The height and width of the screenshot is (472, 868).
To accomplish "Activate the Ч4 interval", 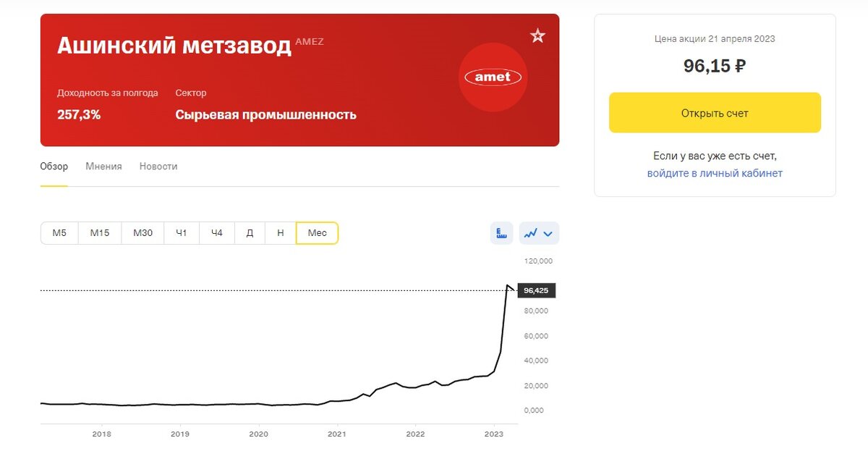I will [216, 232].
